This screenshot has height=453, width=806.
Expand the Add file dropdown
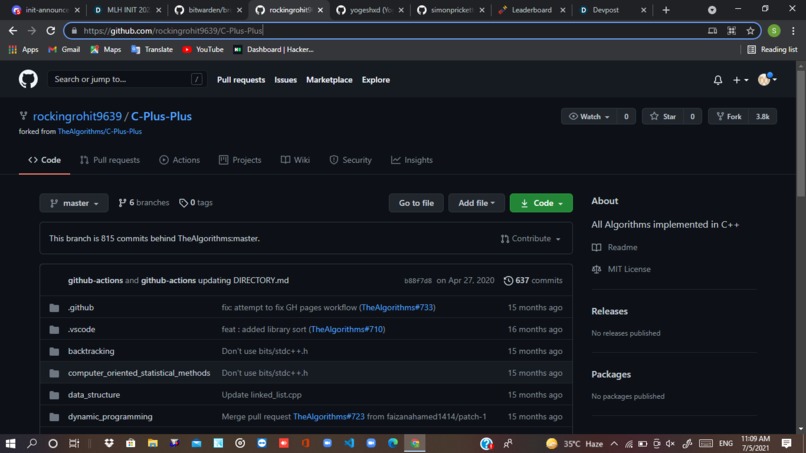pos(477,203)
